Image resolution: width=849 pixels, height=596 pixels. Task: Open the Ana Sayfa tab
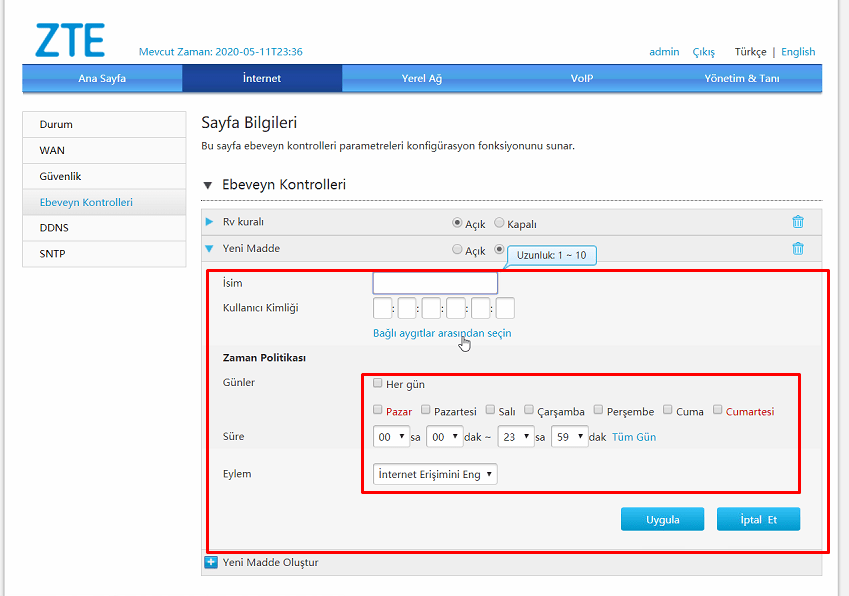coord(102,78)
